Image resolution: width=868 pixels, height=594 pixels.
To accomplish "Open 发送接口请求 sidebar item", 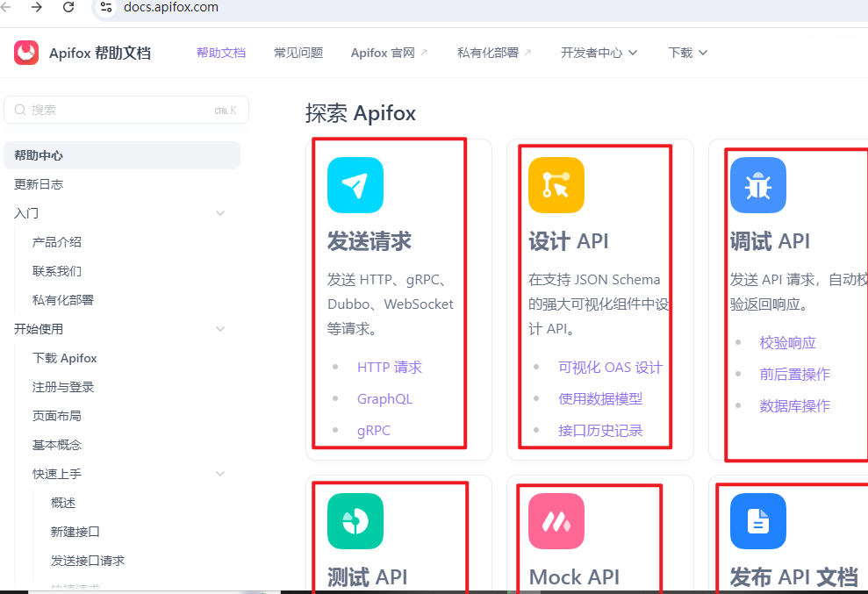I will 88,561.
